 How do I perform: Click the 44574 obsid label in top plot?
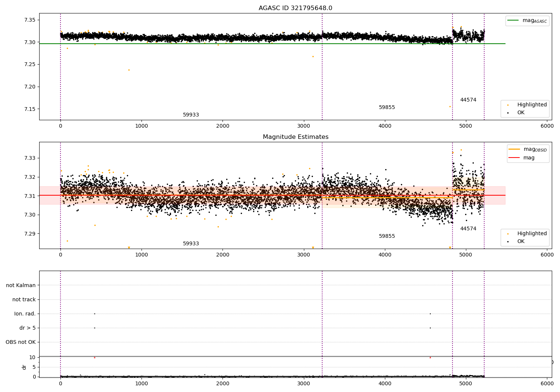pos(468,100)
